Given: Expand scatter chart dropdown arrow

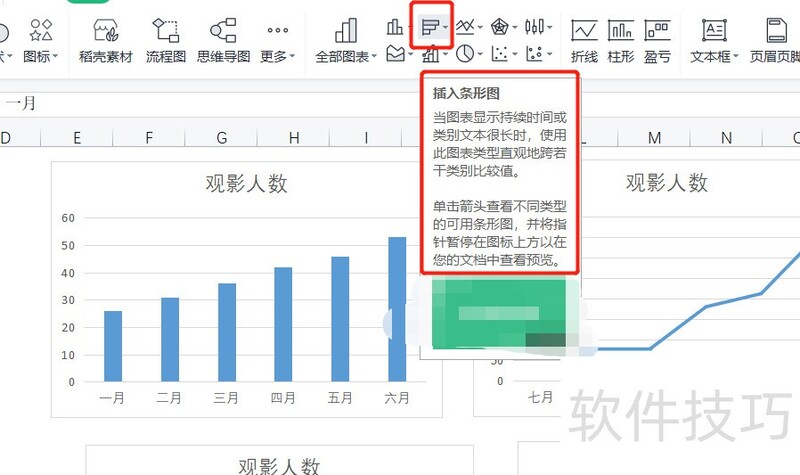Looking at the screenshot, I should (515, 54).
